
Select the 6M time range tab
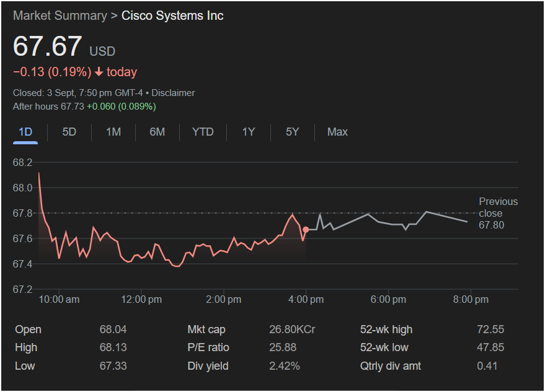tap(157, 132)
